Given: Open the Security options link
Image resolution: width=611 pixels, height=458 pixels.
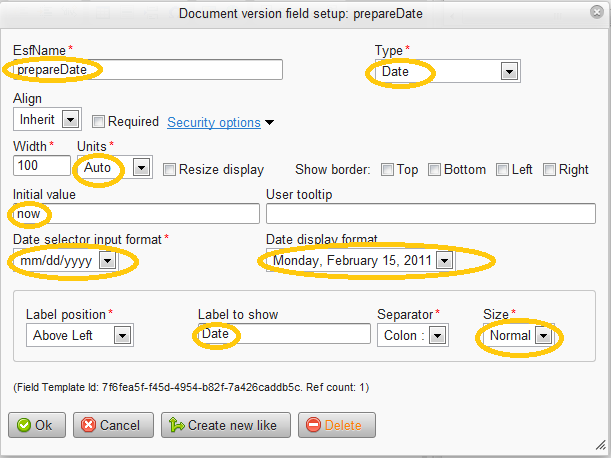Looking at the screenshot, I should pyautogui.click(x=214, y=122).
